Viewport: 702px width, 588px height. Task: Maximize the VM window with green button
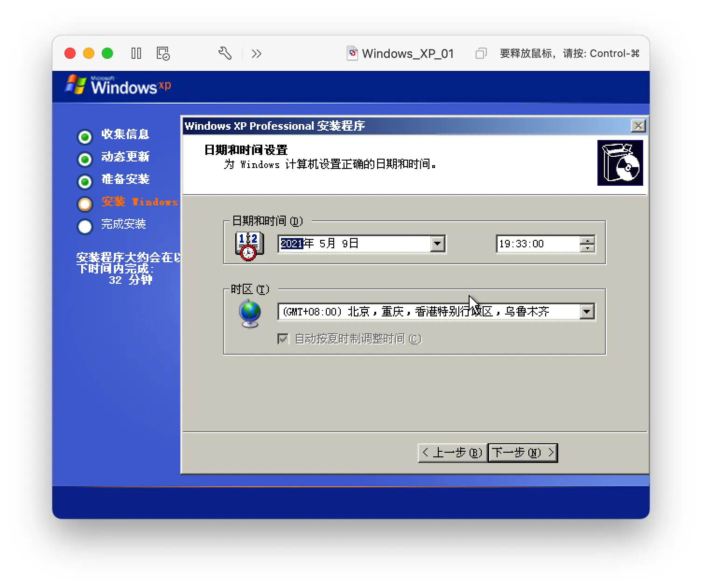107,53
